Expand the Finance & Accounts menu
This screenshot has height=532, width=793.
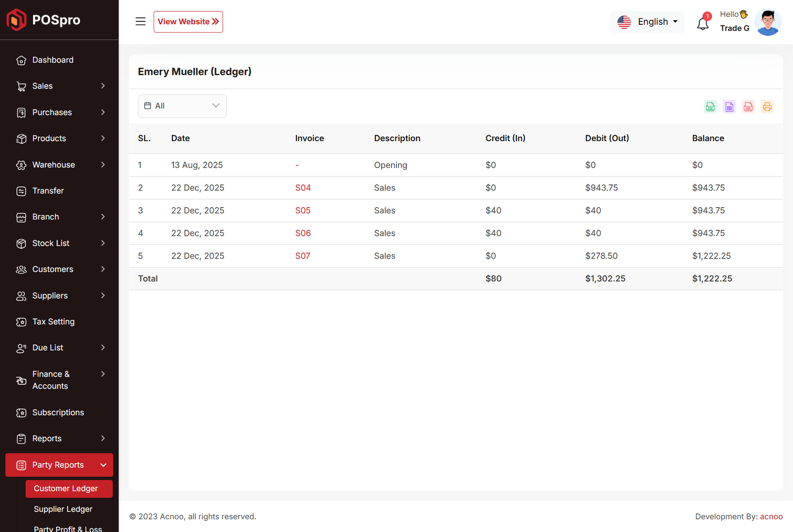point(59,380)
